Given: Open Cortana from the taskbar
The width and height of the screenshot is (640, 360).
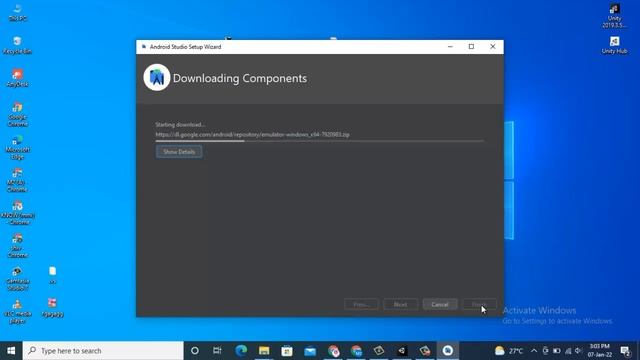Looking at the screenshot, I should [x=195, y=351].
